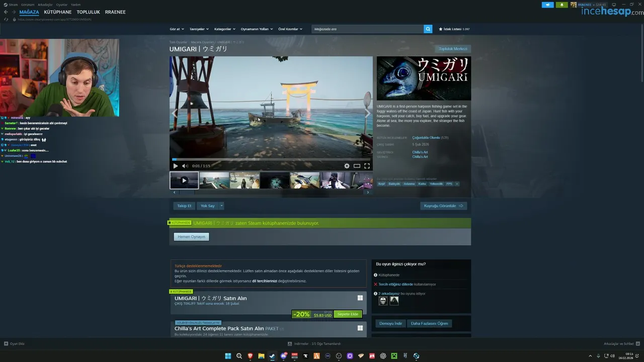Image resolution: width=644 pixels, height=362 pixels.
Task: Show next screenshot with right arrow
Action: click(368, 114)
